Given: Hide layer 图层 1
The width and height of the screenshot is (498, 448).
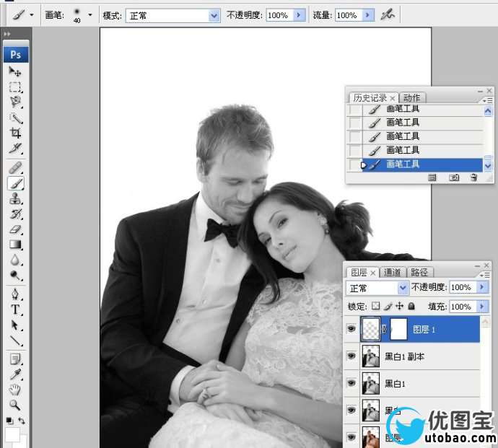Looking at the screenshot, I should 351,329.
